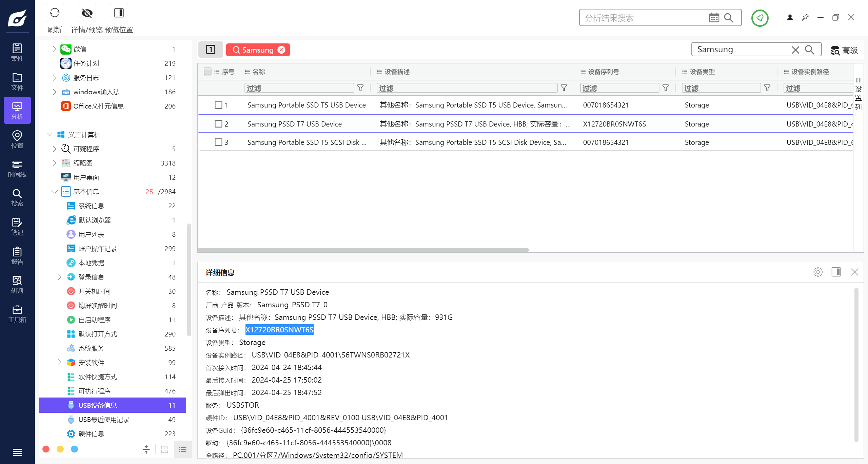
Task: Collapse the 基本信息 tree node
Action: [54, 192]
